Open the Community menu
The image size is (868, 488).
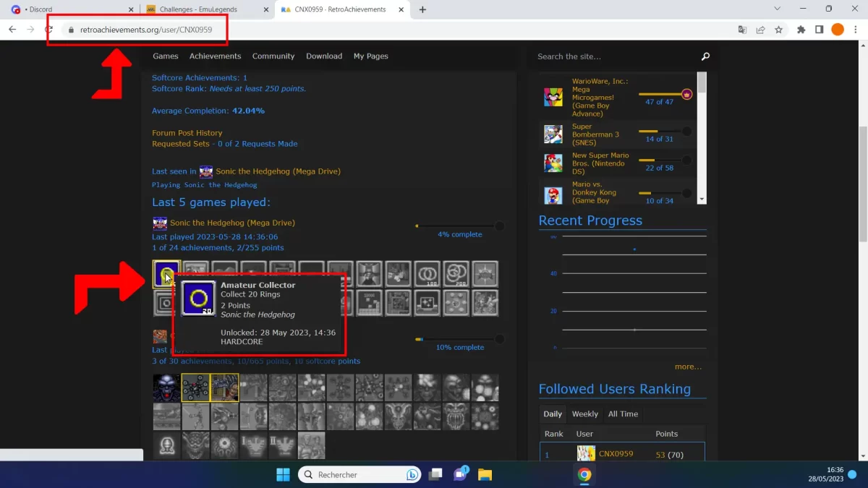click(x=273, y=56)
